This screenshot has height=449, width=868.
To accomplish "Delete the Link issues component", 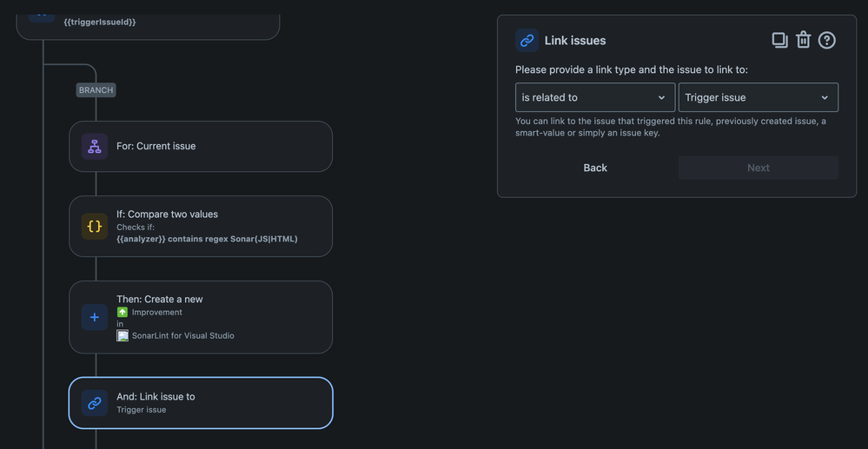I will [803, 41].
